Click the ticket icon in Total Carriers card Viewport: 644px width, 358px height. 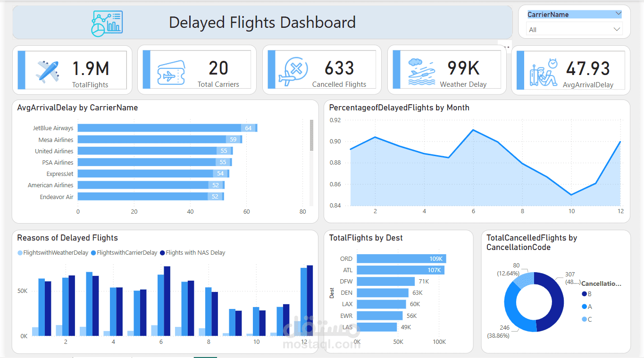[x=171, y=73]
